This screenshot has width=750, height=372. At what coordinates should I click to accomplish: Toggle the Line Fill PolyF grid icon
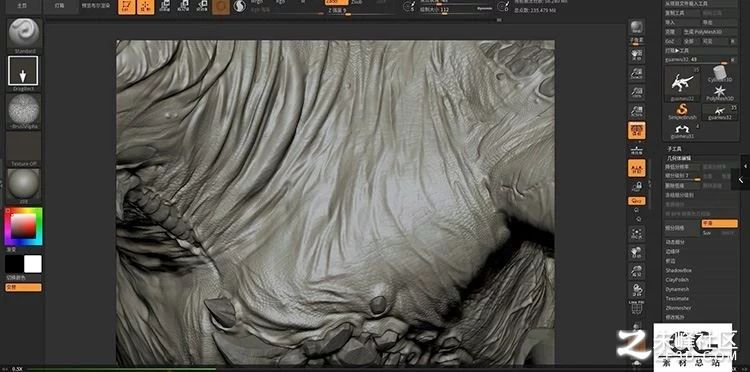[637, 307]
